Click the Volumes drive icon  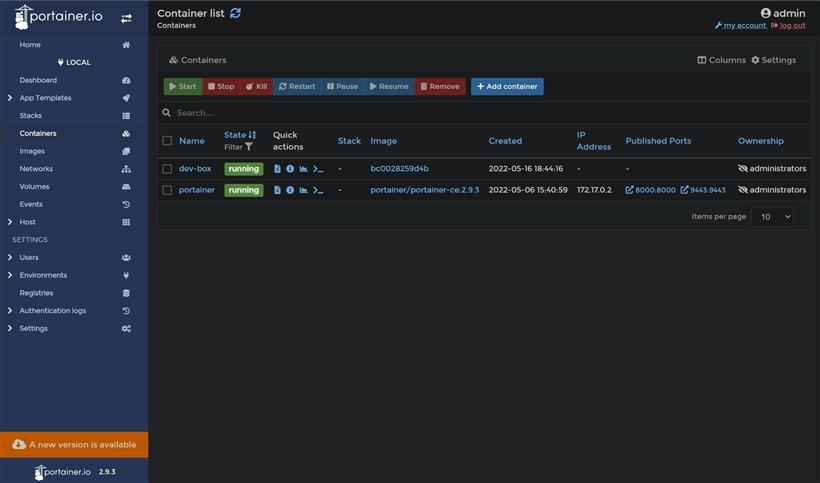tap(126, 187)
